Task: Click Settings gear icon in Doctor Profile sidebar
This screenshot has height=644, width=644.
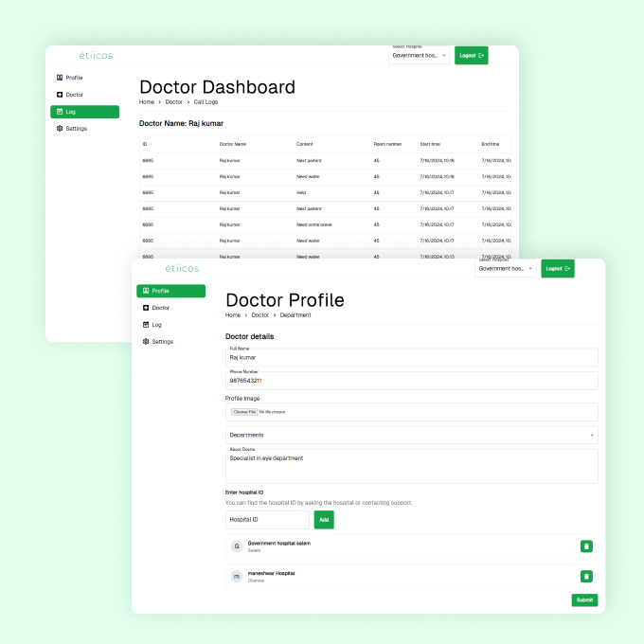Action: 146,341
